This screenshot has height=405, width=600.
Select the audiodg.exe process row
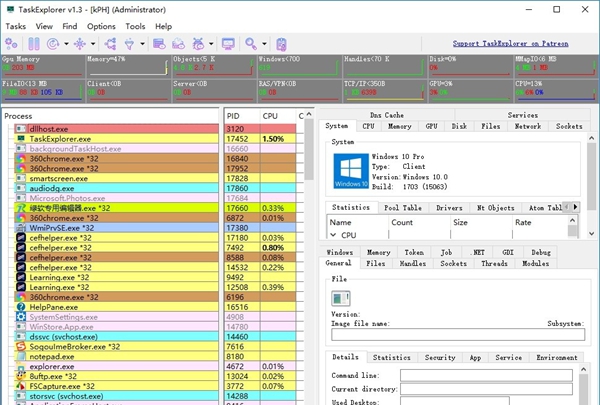pyautogui.click(x=117, y=188)
